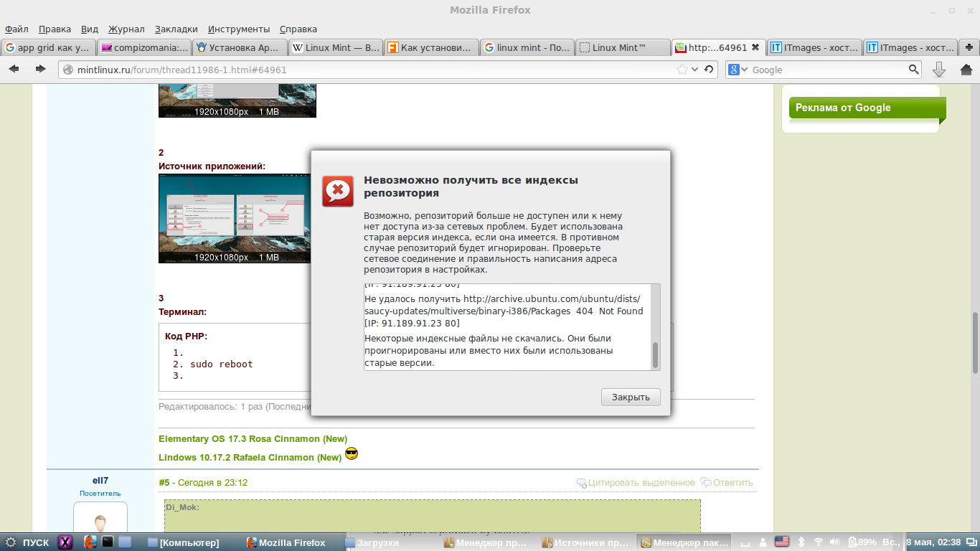This screenshot has height=551, width=980.
Task: Click the mintlinux.ru address bar field
Action: pos(359,70)
